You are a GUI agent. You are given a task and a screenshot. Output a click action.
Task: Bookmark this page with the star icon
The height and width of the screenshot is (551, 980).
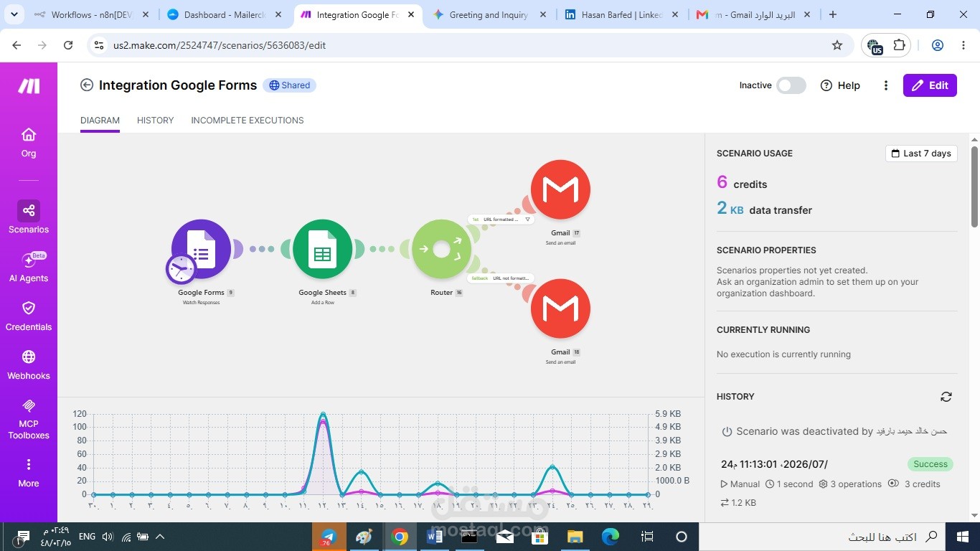coord(837,45)
